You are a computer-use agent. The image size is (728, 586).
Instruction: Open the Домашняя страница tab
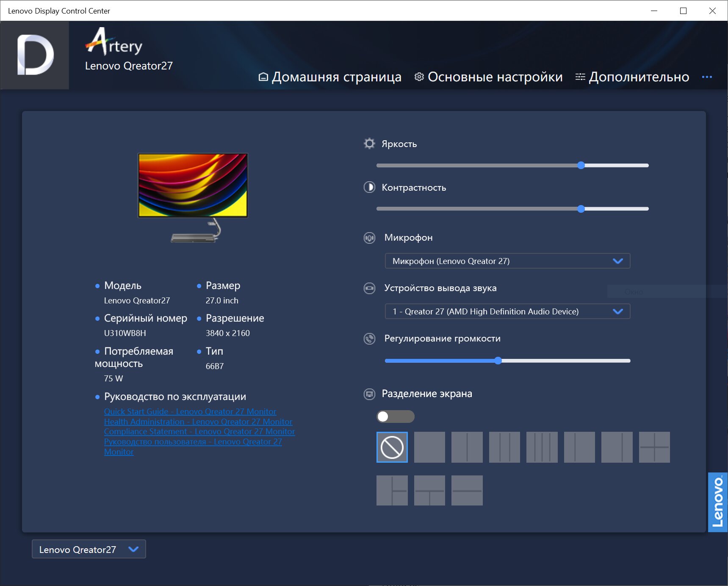330,77
